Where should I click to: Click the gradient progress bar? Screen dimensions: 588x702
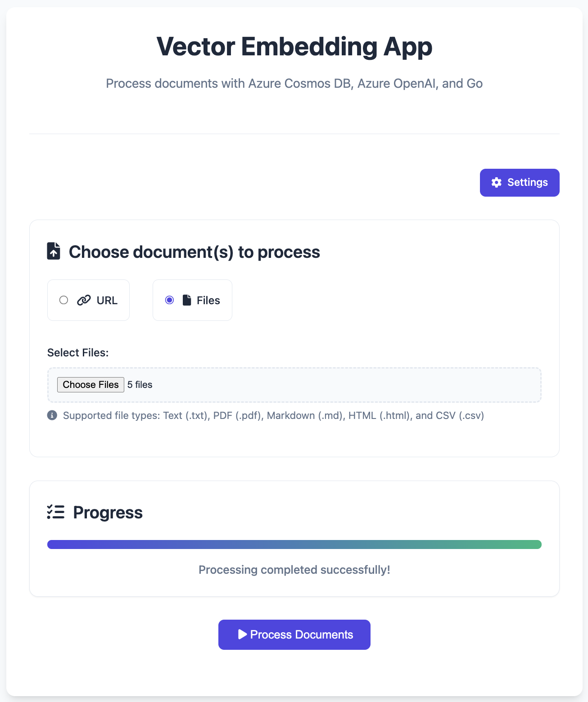(294, 544)
